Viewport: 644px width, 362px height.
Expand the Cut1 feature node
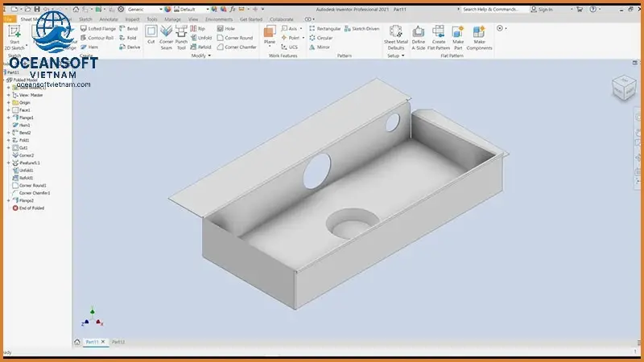[x=8, y=147]
